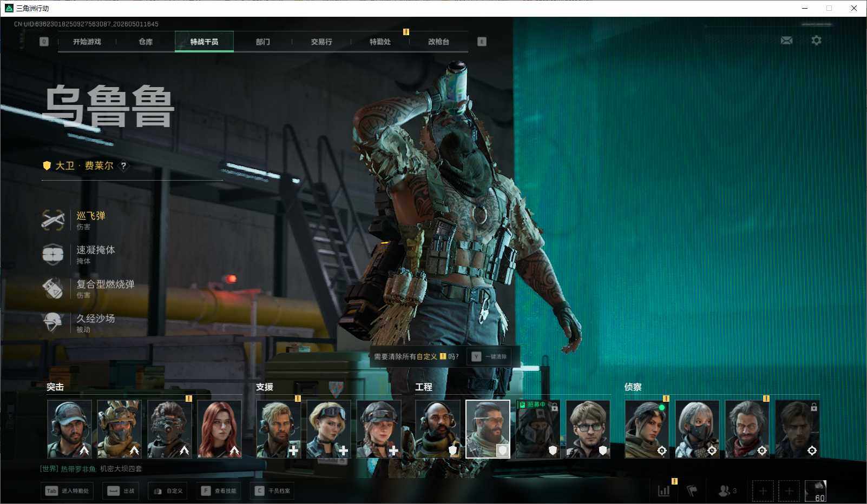Click the 进入特勤处 Tab button
Viewport: 867px width, 504px height.
tap(68, 490)
